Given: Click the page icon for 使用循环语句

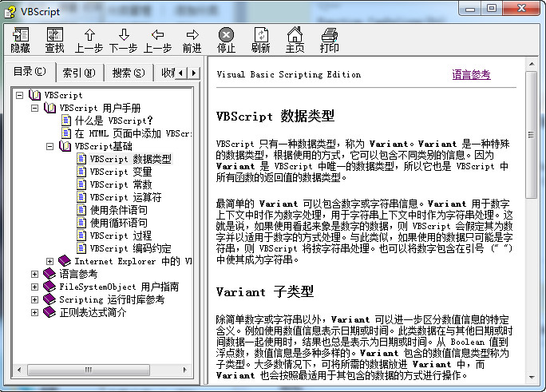Looking at the screenshot, I should (81, 223).
